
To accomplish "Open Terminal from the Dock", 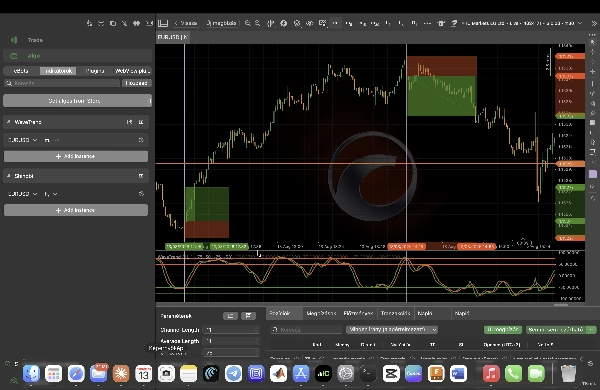I will point(368,373).
